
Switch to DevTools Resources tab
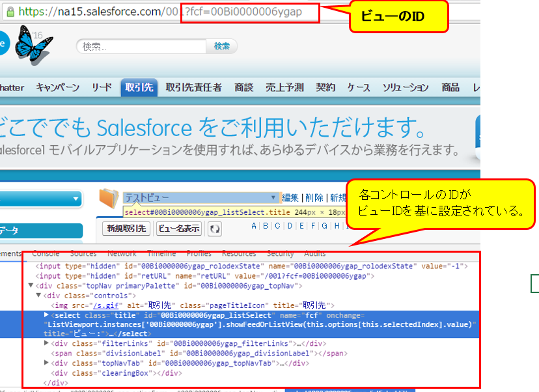[239, 254]
